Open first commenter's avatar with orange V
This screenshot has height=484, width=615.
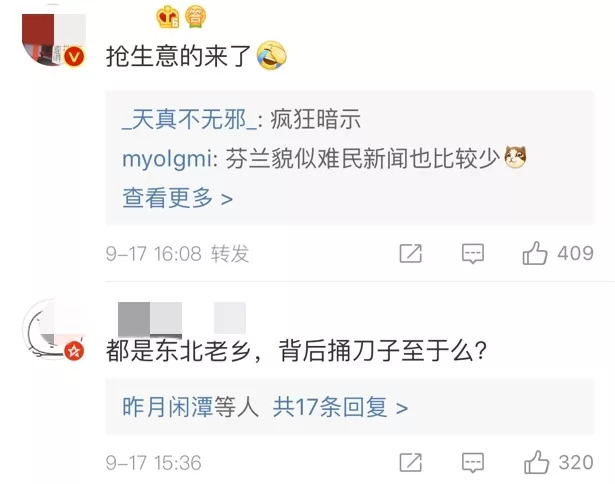click(54, 40)
